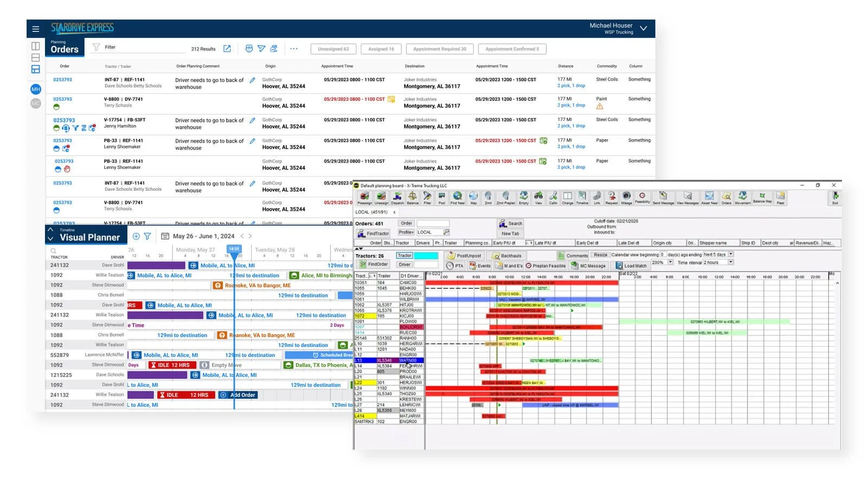Close the LOCAL (451/91) tab with x
Viewport: 868px width, 484px height.
(394, 212)
